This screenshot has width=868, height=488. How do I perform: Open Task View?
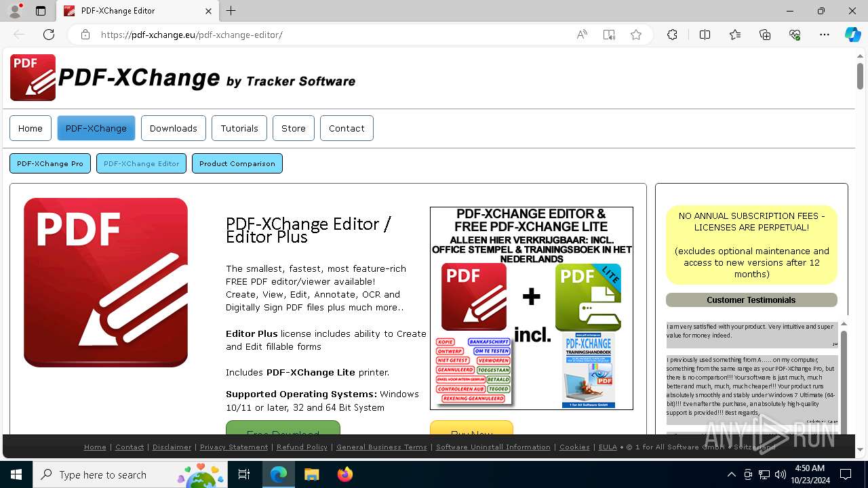(244, 474)
